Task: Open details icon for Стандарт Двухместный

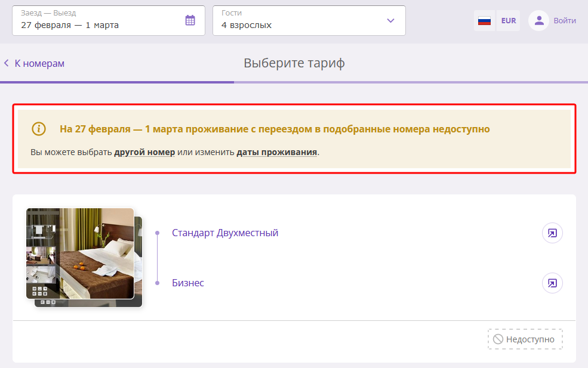Action: tap(552, 233)
